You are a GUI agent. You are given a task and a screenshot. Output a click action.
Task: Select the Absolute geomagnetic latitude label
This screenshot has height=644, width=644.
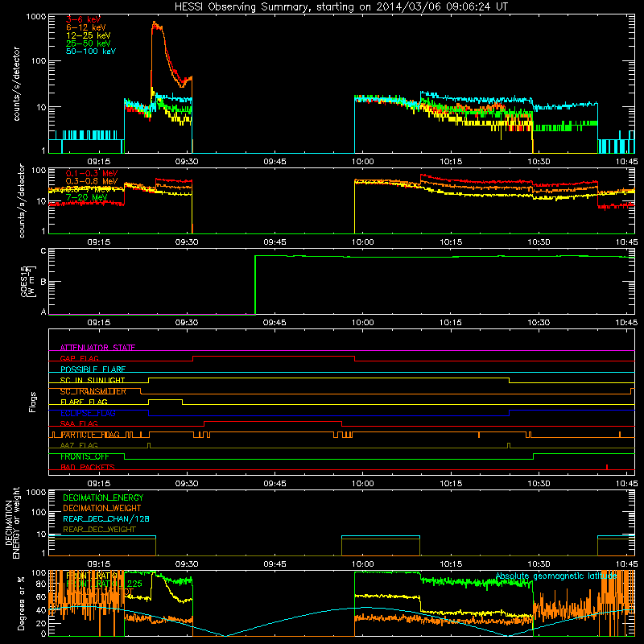(x=556, y=576)
